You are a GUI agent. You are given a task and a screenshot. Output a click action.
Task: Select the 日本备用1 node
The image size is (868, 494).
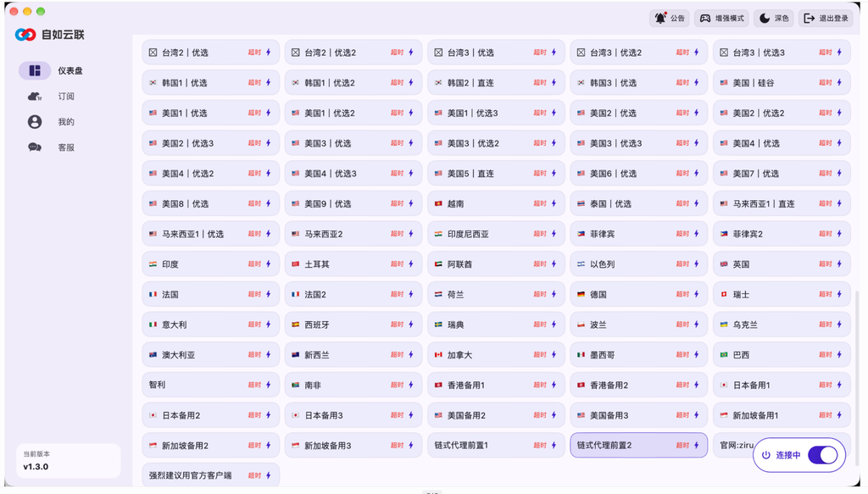click(782, 385)
